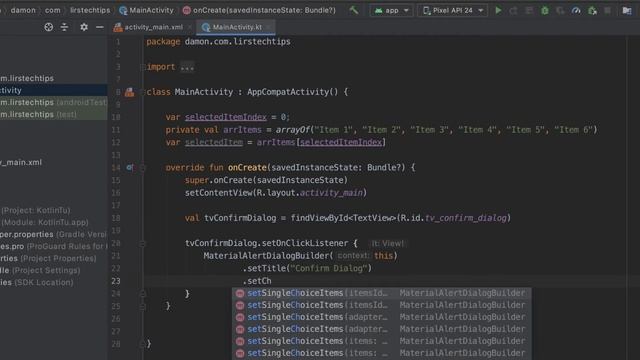Select the m.lirstechtips (androidTest) package
Screen dimensions: 640x360
pos(53,102)
